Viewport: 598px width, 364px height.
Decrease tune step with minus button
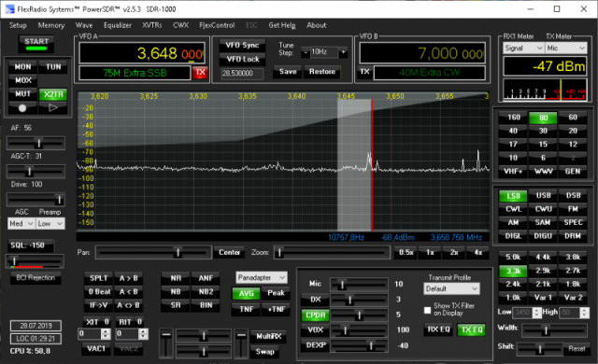click(306, 52)
